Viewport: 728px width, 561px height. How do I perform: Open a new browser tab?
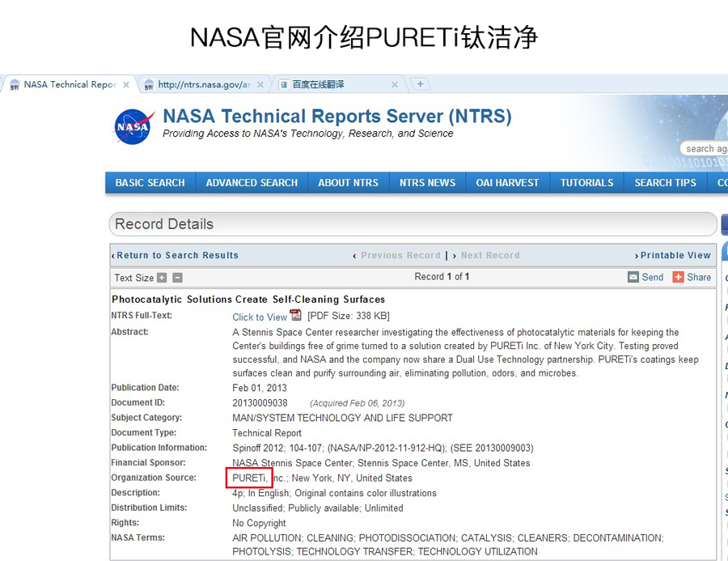tap(420, 84)
